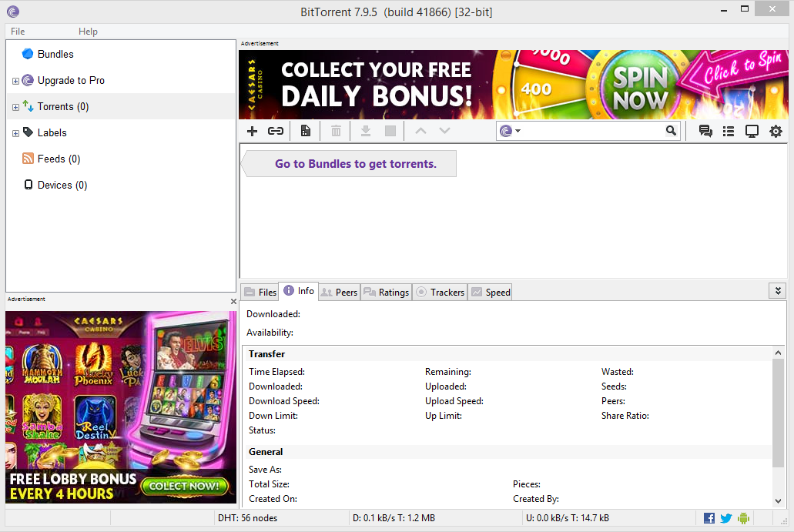This screenshot has width=794, height=532.
Task: Click the Remove torrent trash icon
Action: [336, 131]
